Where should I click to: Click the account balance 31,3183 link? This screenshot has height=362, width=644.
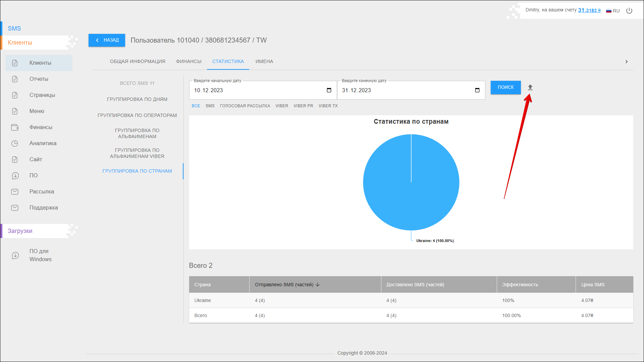pos(589,10)
